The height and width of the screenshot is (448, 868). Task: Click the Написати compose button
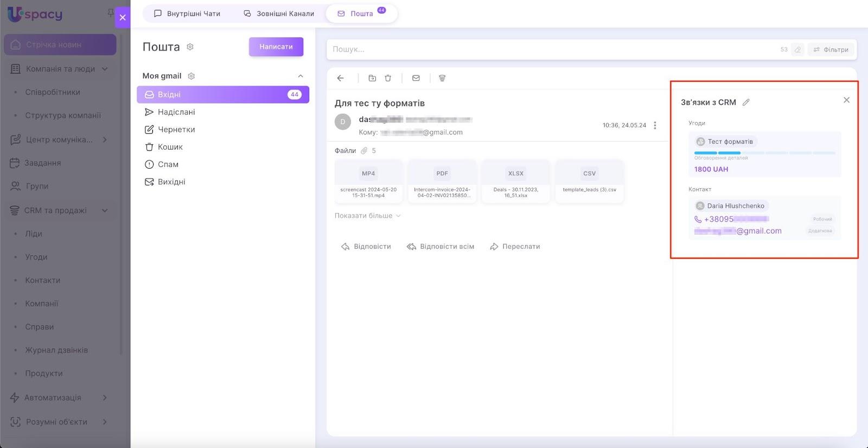click(x=276, y=47)
